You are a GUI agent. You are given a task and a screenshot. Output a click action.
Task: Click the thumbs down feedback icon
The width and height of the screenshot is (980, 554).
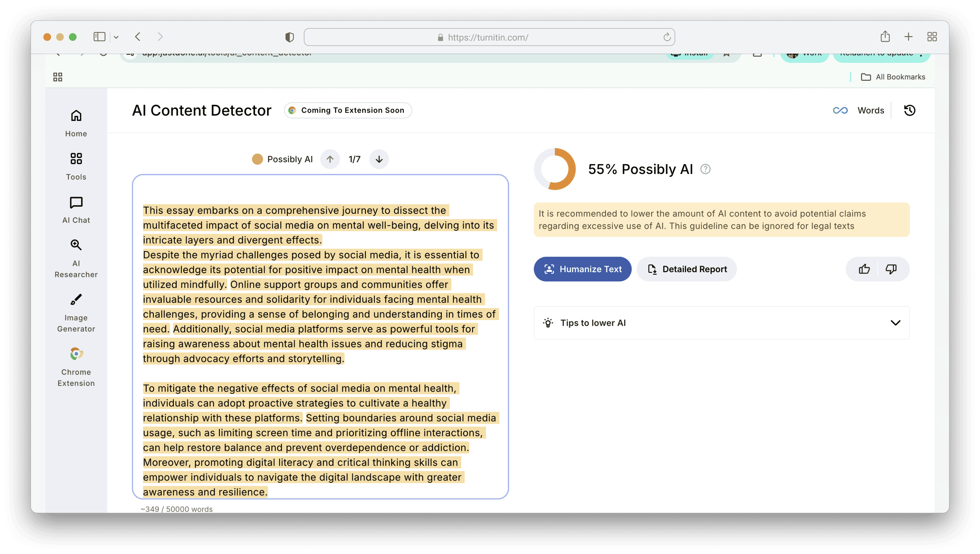(891, 269)
